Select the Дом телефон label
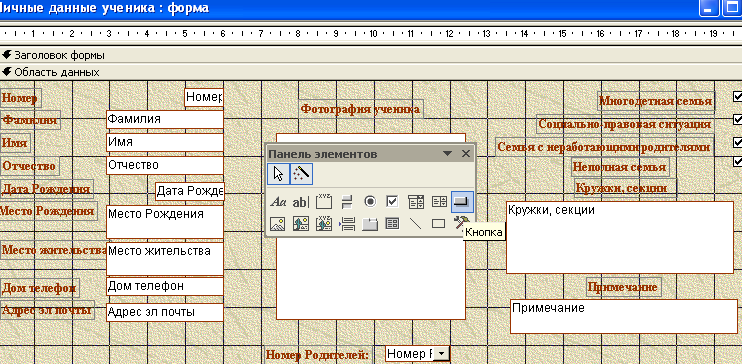The height and width of the screenshot is (364, 742). click(x=40, y=287)
